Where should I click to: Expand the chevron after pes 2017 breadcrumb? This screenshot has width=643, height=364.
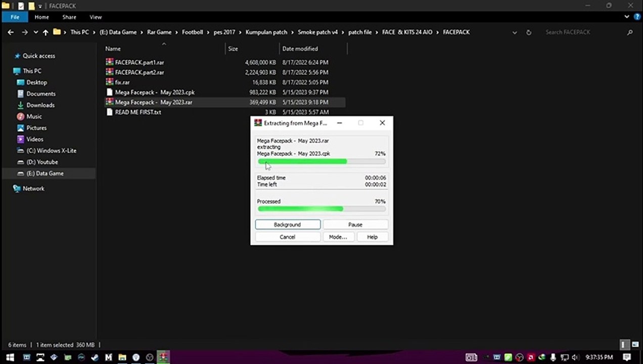pyautogui.click(x=240, y=32)
